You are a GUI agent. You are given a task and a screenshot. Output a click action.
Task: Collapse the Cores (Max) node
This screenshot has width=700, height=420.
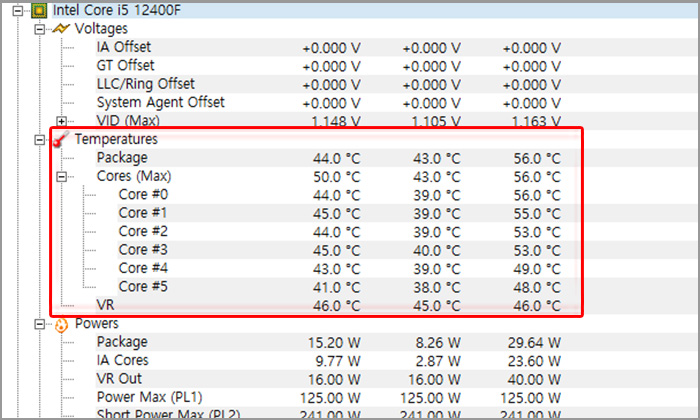point(62,177)
